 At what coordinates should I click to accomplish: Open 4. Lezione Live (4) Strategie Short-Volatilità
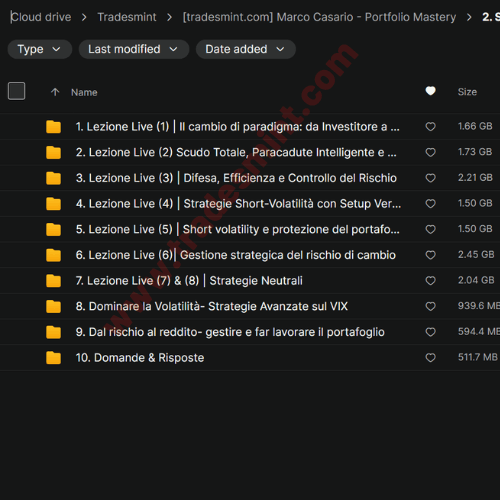(x=238, y=204)
